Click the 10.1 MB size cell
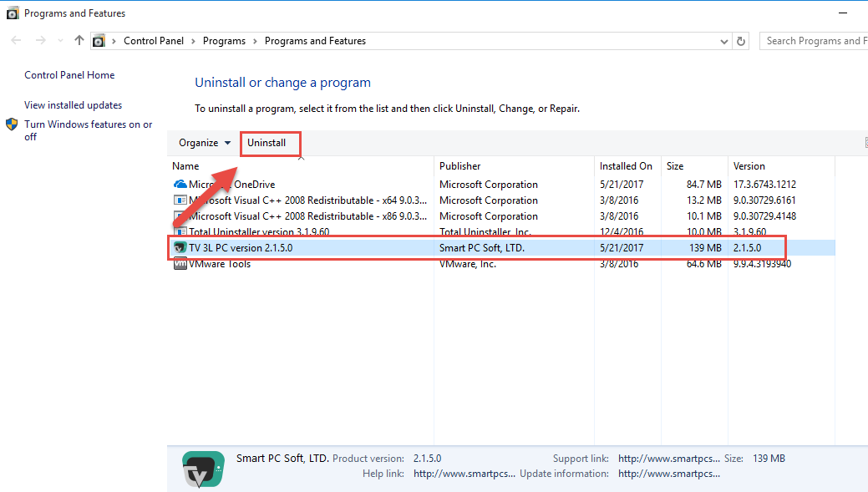This screenshot has height=492, width=868. pyautogui.click(x=704, y=216)
